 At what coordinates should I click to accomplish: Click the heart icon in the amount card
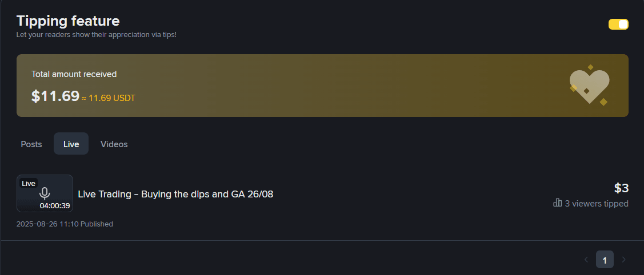[589, 86]
